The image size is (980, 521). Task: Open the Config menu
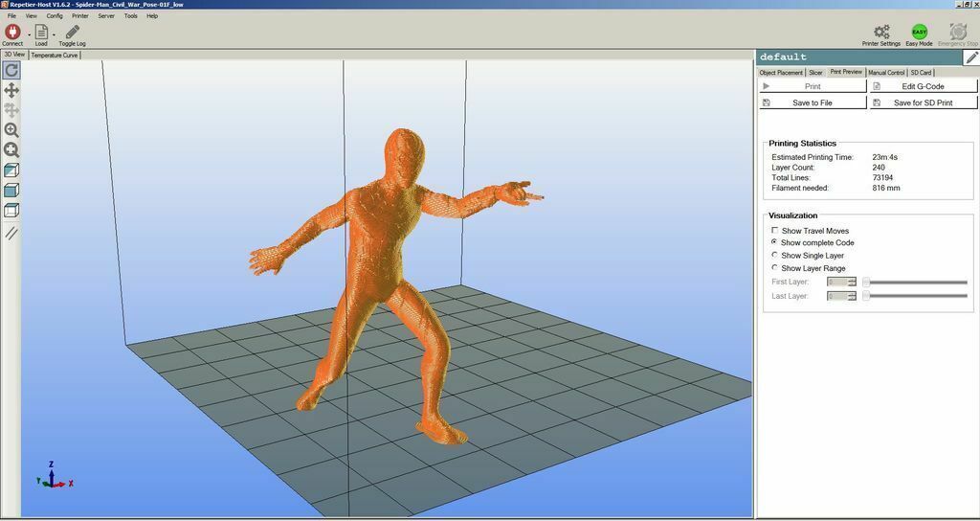tap(55, 16)
